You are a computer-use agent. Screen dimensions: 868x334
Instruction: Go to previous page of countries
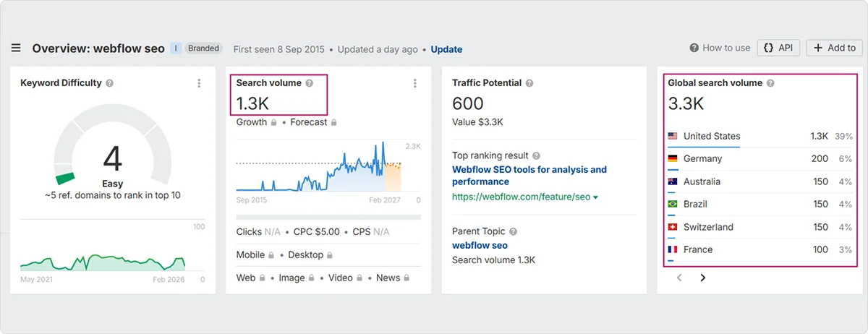678,278
